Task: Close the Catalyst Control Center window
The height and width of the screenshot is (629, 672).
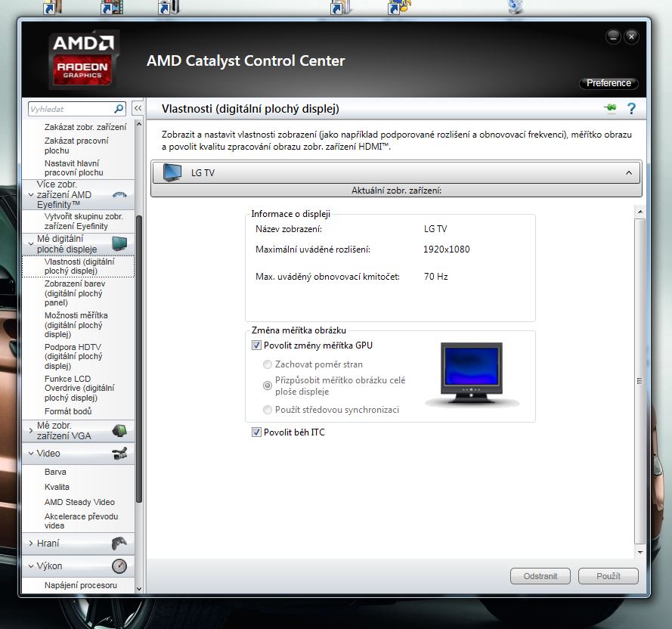Action: click(x=631, y=37)
